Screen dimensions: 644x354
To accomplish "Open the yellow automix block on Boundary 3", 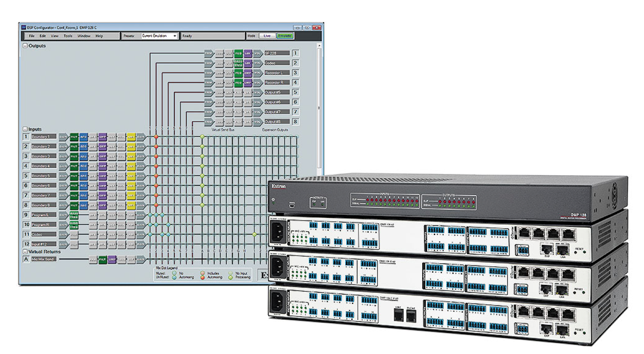I will [131, 156].
